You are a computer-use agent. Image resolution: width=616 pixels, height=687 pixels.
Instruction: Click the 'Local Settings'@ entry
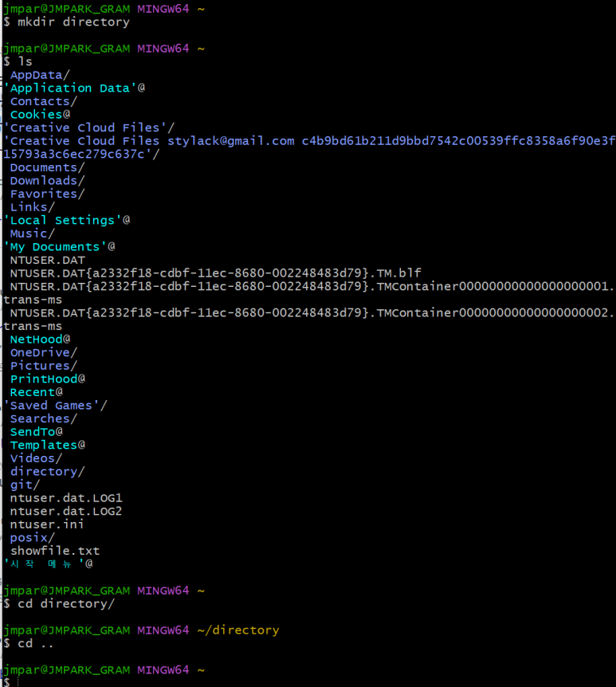[x=67, y=220]
